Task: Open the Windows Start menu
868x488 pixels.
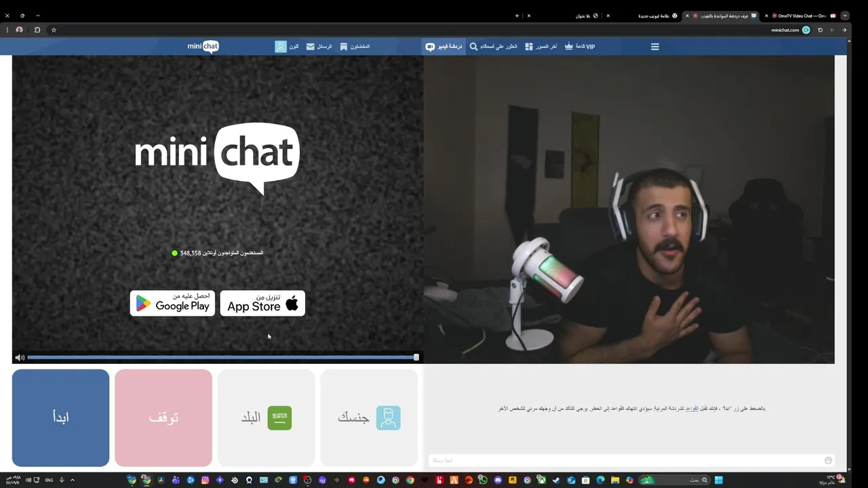Action: tap(718, 480)
